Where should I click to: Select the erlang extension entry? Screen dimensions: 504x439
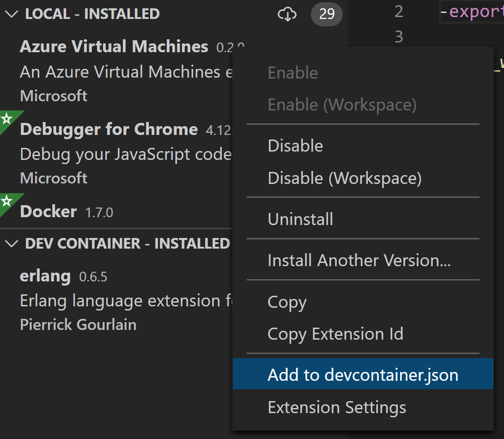45,276
